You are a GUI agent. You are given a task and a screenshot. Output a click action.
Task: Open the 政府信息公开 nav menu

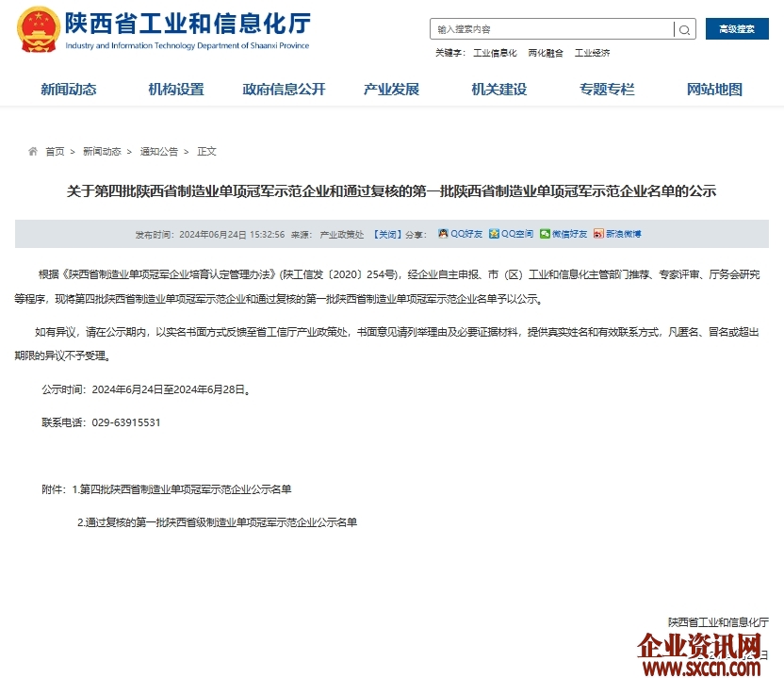pyautogui.click(x=284, y=90)
